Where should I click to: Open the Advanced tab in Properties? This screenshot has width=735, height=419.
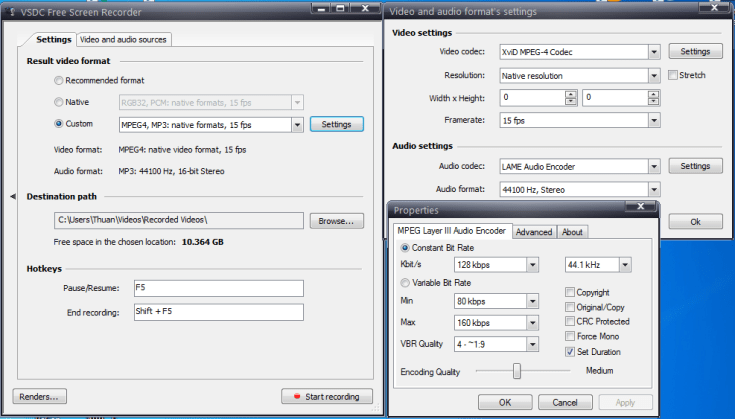tap(534, 232)
